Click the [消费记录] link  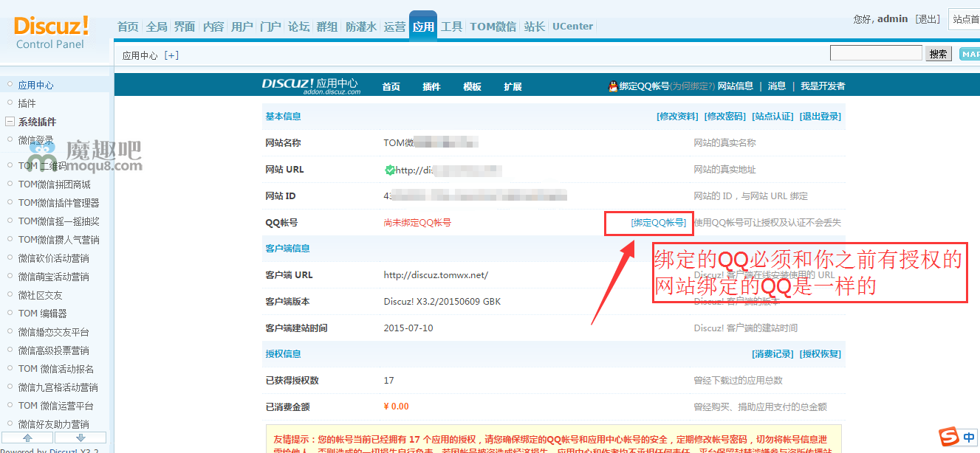773,354
